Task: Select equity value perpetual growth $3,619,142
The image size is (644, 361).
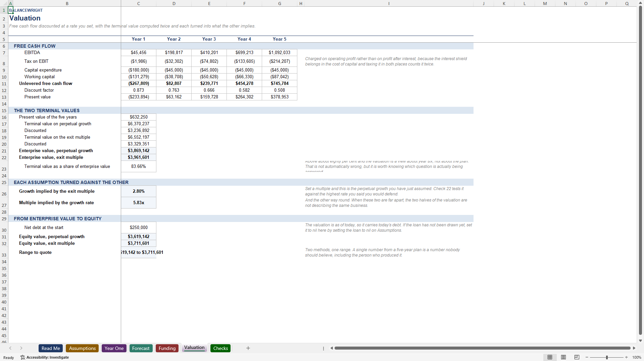Action: coord(139,237)
